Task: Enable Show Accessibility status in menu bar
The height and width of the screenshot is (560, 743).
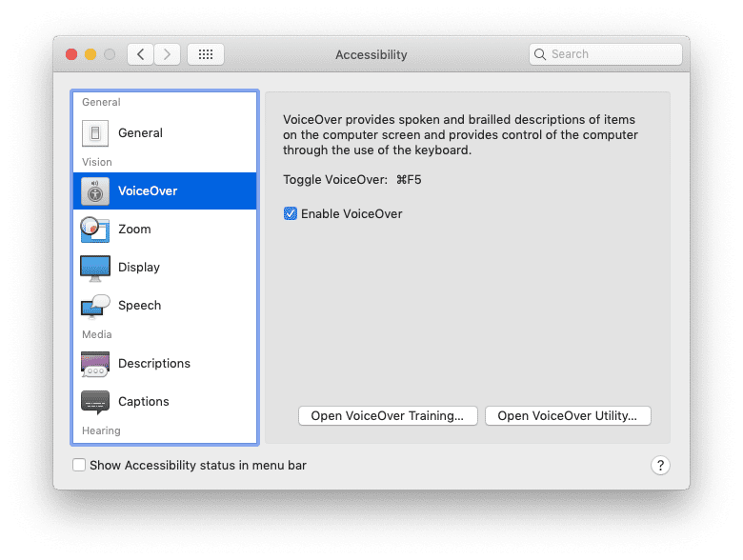Action: tap(79, 465)
